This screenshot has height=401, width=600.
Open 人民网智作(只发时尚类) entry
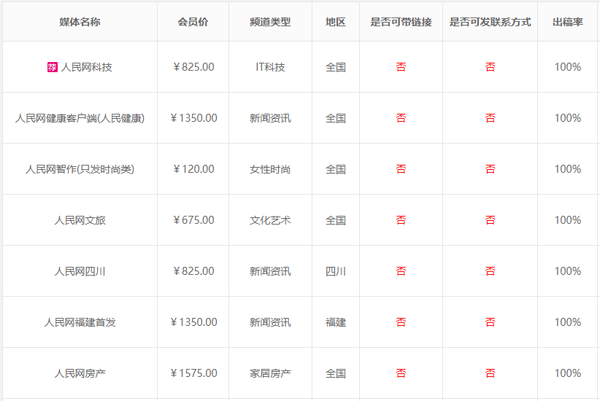(x=79, y=169)
